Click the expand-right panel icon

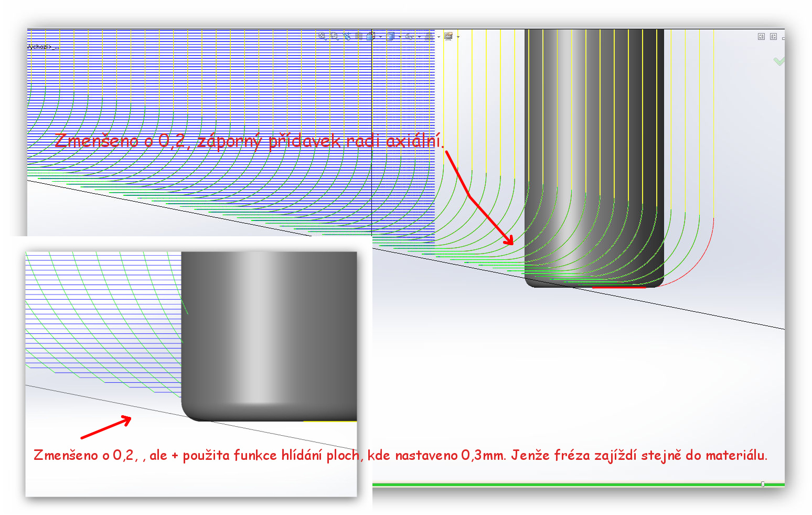pyautogui.click(x=773, y=36)
